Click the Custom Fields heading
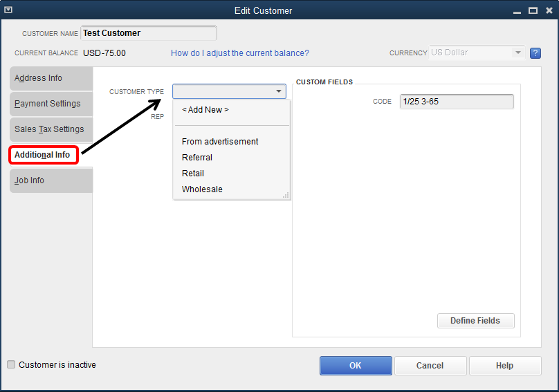 (x=324, y=82)
